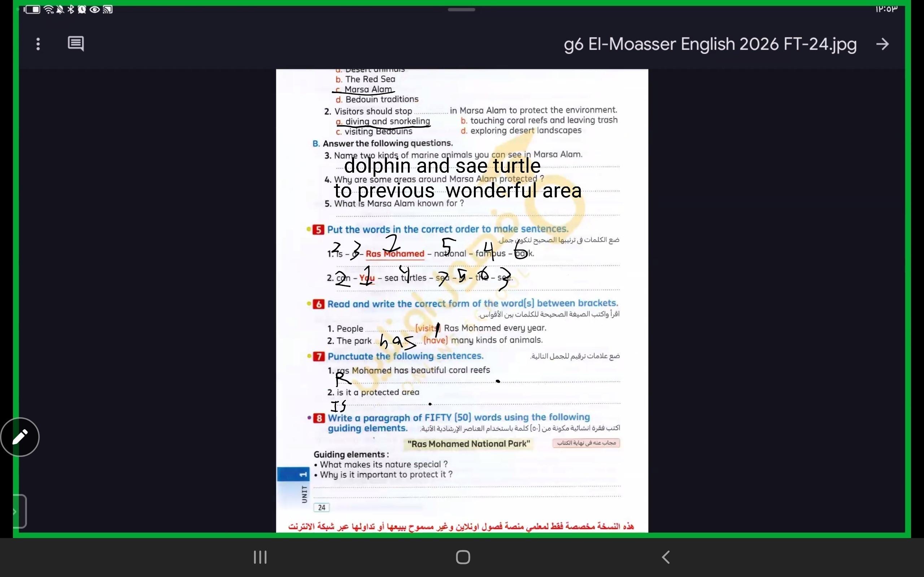
Task: Open the recent apps navigation button
Action: point(260,557)
